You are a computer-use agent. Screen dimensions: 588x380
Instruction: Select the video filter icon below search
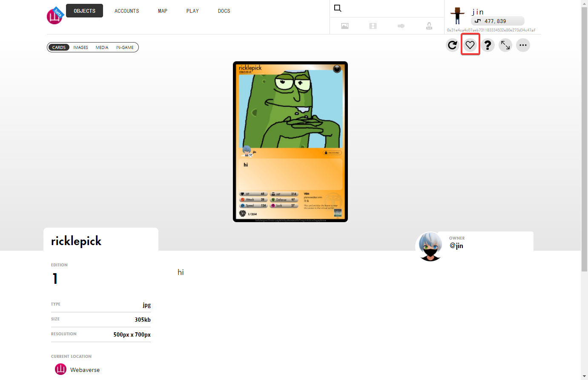(x=373, y=26)
